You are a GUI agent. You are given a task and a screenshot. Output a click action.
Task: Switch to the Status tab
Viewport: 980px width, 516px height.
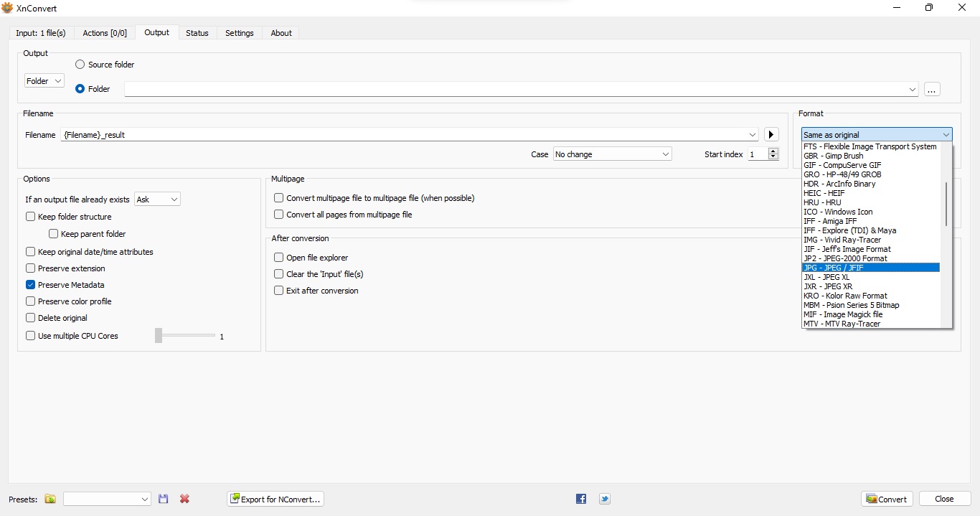(197, 33)
